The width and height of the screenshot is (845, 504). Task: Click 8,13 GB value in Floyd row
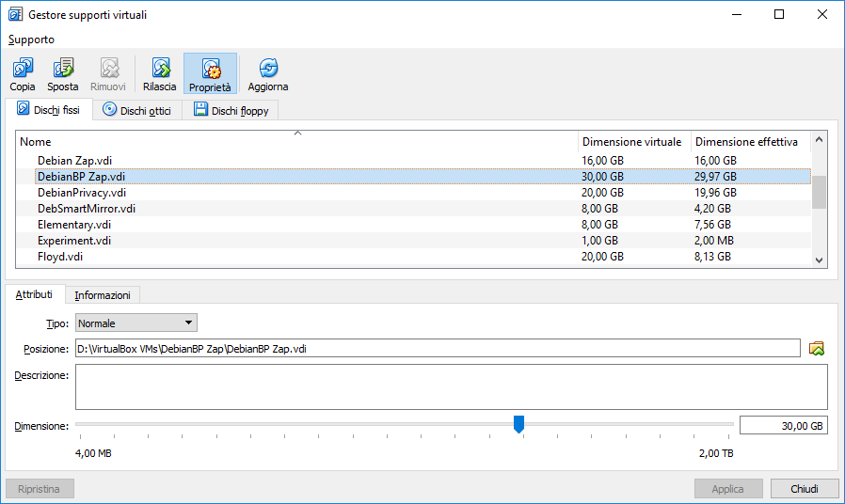(x=712, y=257)
